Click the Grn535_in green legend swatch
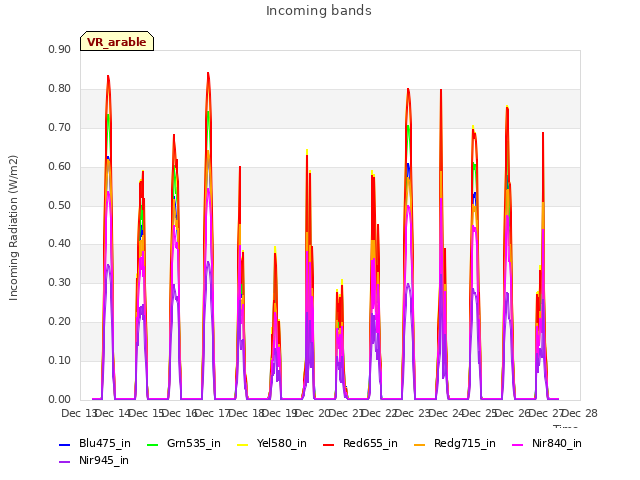This screenshot has height=480, width=640. pyautogui.click(x=152, y=444)
